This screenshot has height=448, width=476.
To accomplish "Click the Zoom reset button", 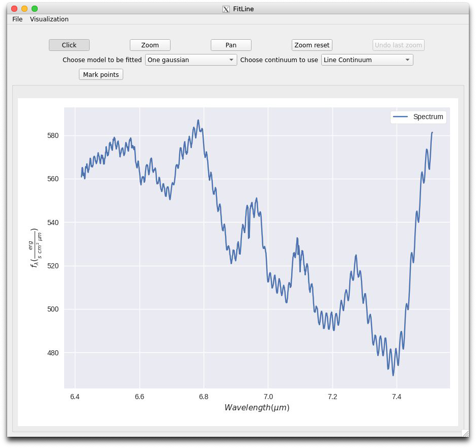I will [x=312, y=45].
